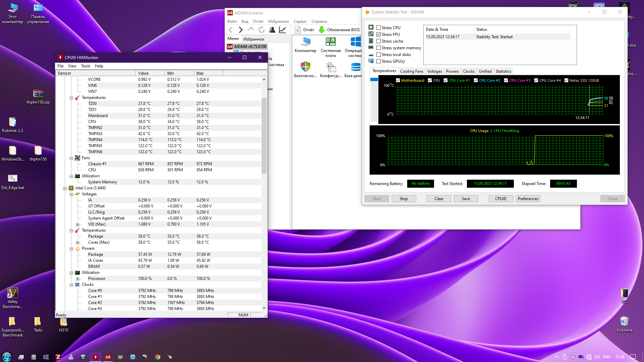This screenshot has height=362, width=644.
Task: Click AIDA64 user profile toolbar icon
Action: coord(272,30)
